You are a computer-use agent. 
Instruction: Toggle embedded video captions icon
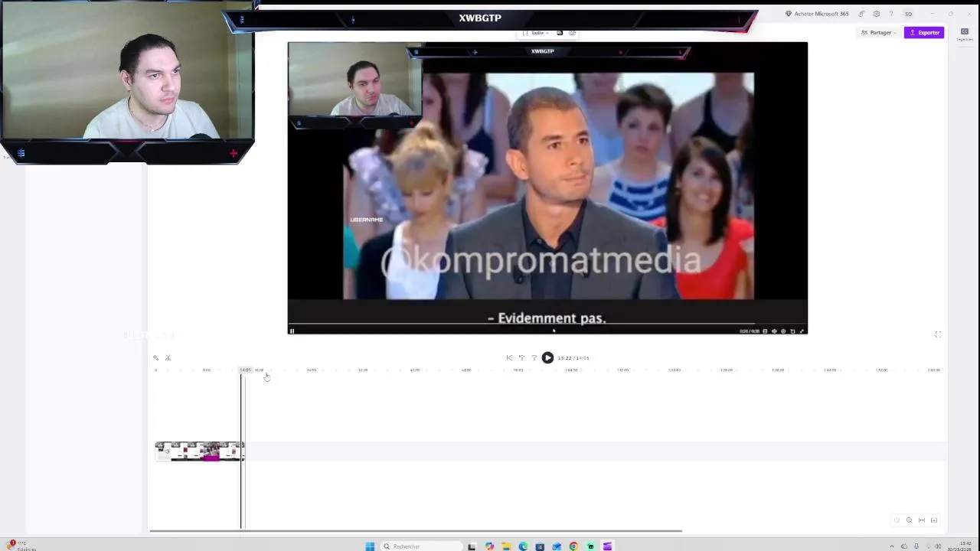(765, 331)
